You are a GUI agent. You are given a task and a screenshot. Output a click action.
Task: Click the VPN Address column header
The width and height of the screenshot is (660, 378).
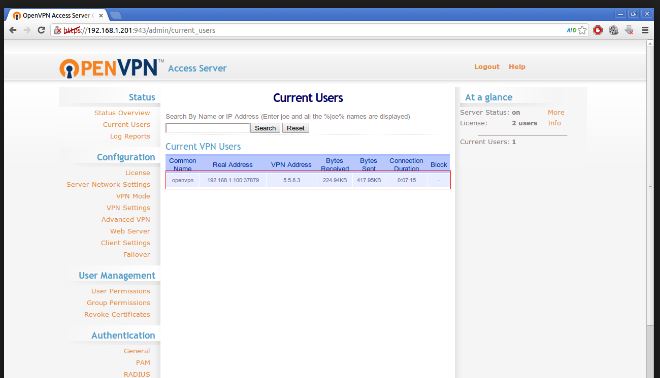pyautogui.click(x=291, y=165)
